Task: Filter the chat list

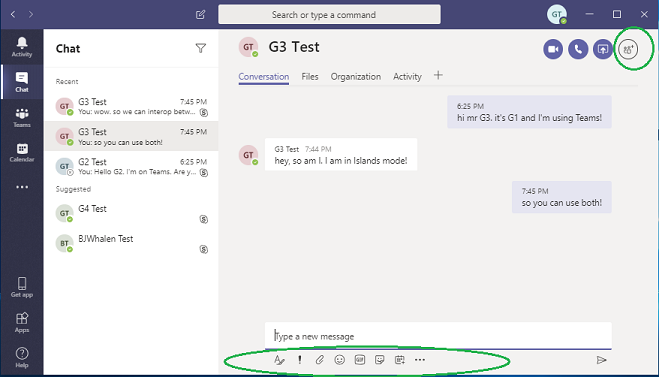Action: [x=200, y=48]
